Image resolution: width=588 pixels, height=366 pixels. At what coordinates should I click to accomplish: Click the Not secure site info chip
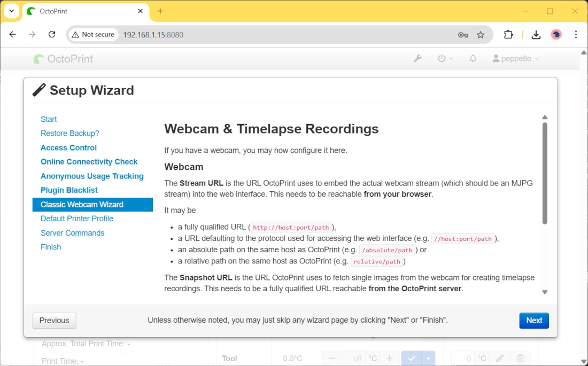(x=94, y=35)
